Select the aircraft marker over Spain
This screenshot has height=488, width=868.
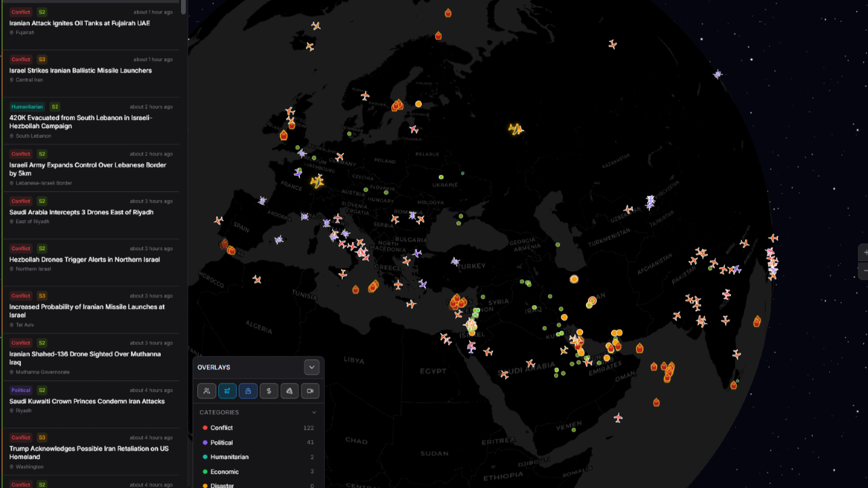coord(218,220)
